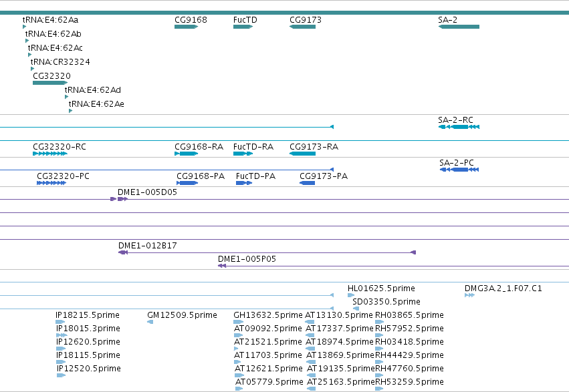This screenshot has height=392, width=569.
Task: Choose the AT18974.5prime EST label
Action: coord(340,342)
